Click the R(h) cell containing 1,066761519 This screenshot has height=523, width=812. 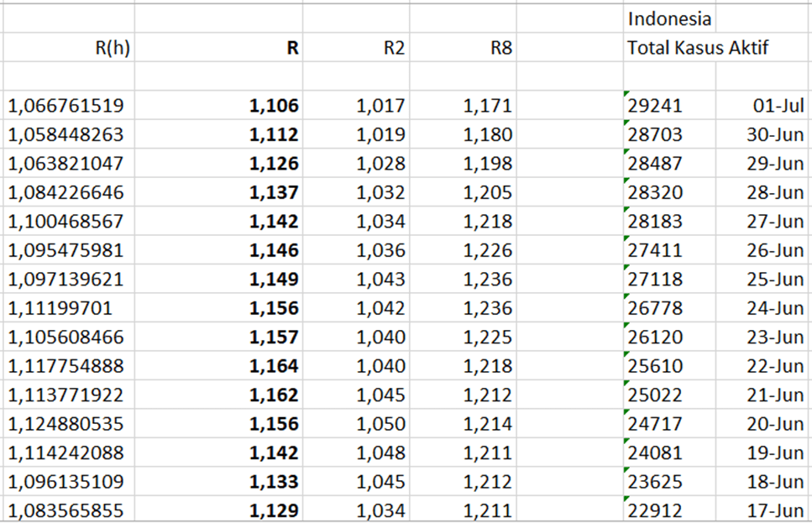[x=67, y=106]
